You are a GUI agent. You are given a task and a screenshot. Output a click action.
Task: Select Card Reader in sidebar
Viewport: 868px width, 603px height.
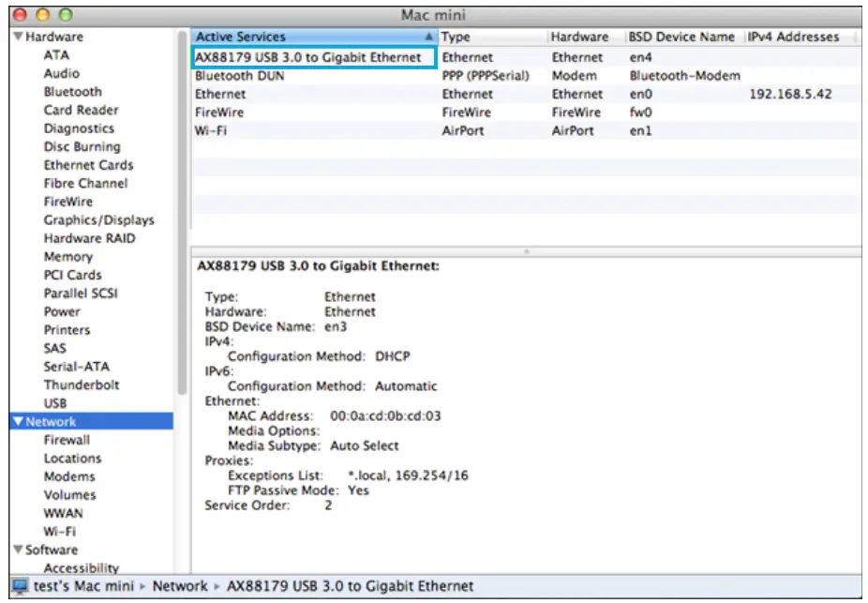[81, 110]
